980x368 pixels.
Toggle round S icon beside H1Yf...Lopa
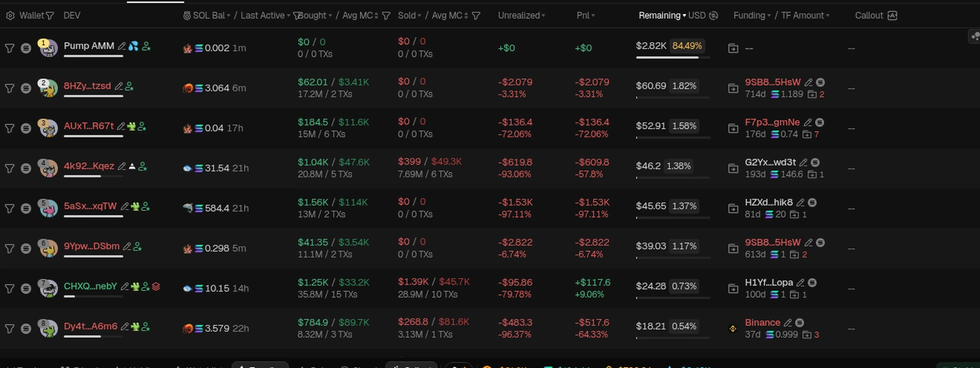(812, 283)
